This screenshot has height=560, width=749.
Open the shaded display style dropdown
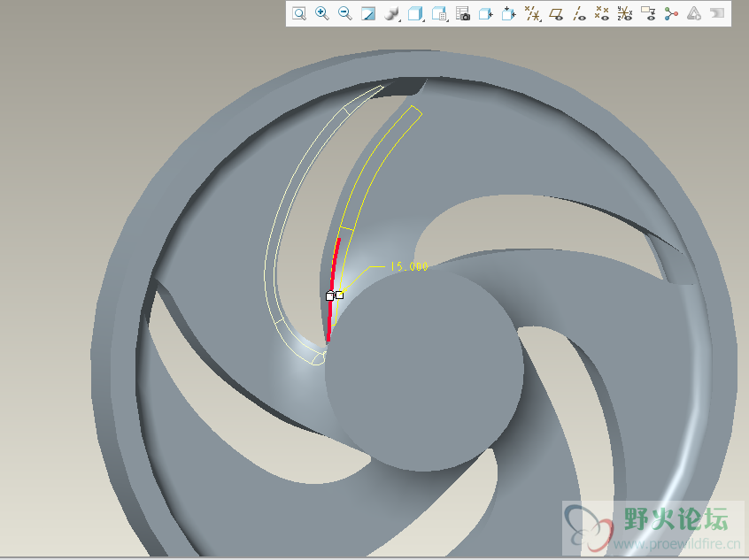391,13
